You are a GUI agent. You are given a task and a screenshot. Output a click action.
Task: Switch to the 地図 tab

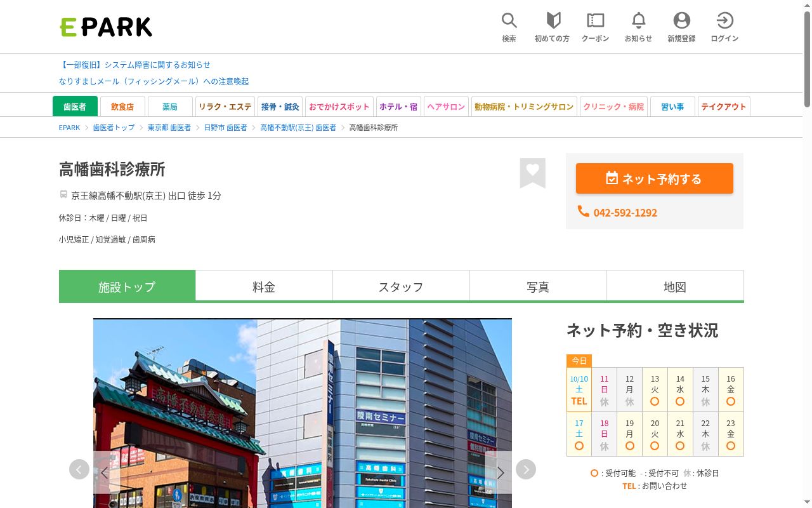tap(675, 286)
